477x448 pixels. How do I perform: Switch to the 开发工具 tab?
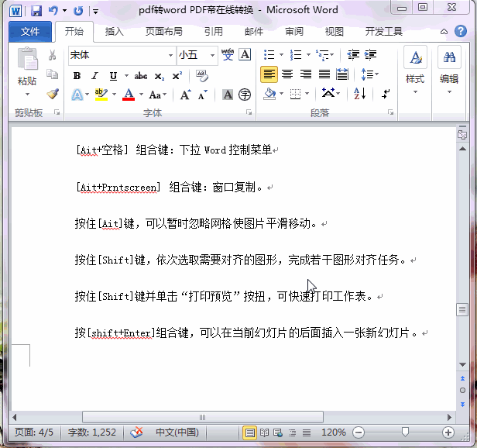click(383, 31)
